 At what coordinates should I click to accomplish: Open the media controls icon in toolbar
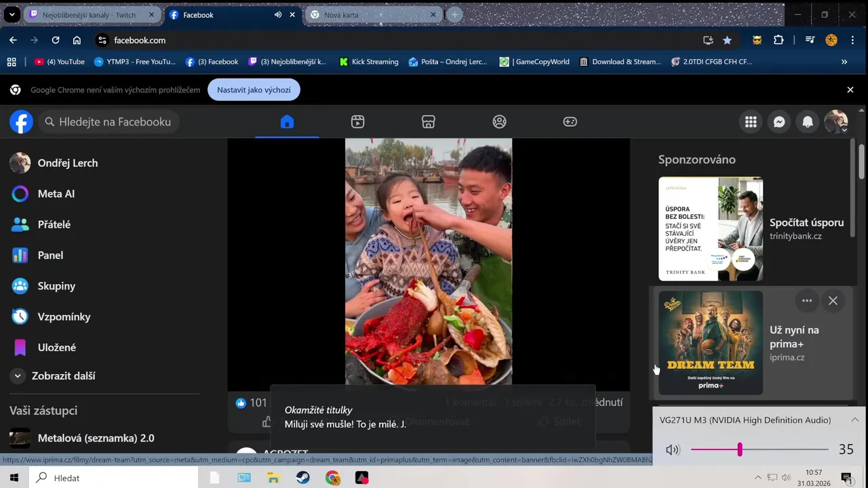[x=810, y=40]
